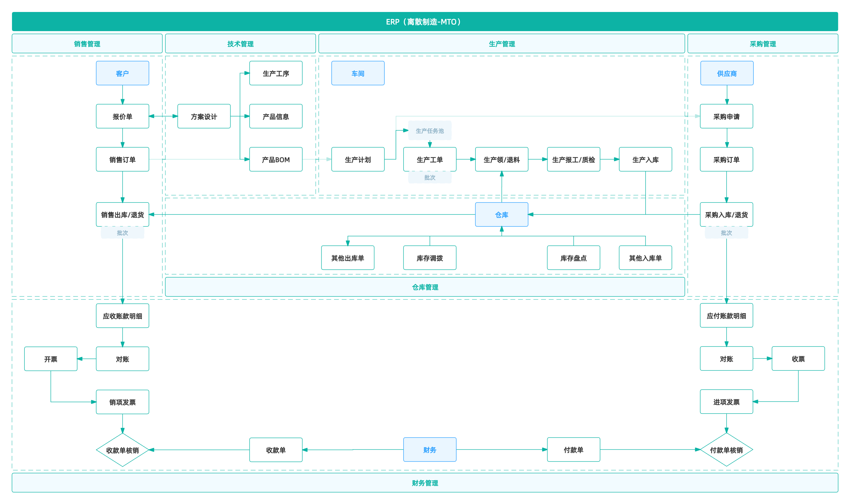Select the 财务 finance node
The image size is (850, 504).
point(430,449)
